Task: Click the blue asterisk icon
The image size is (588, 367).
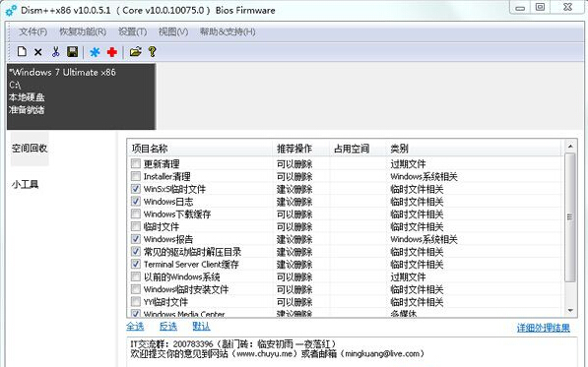Action: 95,52
